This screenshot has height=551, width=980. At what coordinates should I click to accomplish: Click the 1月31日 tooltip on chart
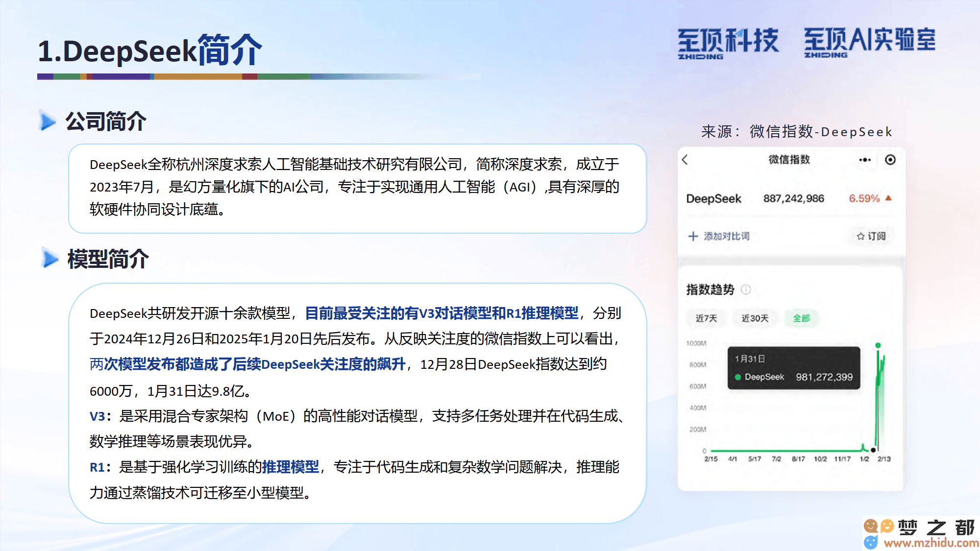point(794,368)
